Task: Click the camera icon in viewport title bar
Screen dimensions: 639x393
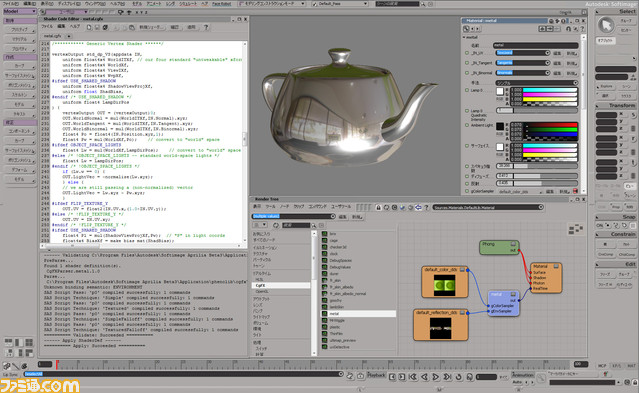Action: coord(120,12)
